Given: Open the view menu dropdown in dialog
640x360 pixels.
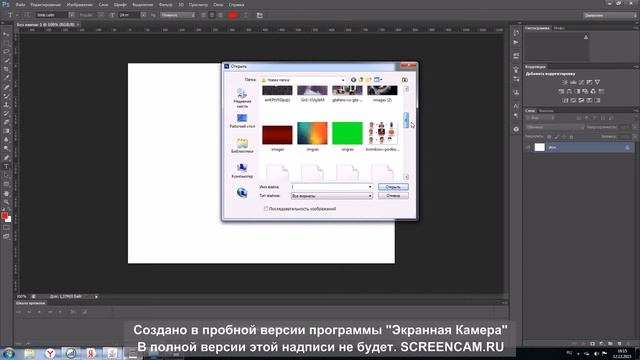Looking at the screenshot, I should 378,80.
